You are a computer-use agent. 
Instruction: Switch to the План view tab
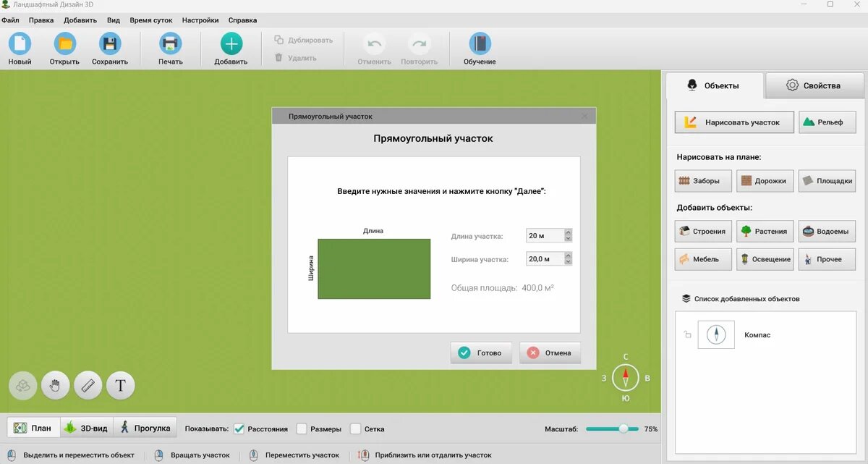33,428
